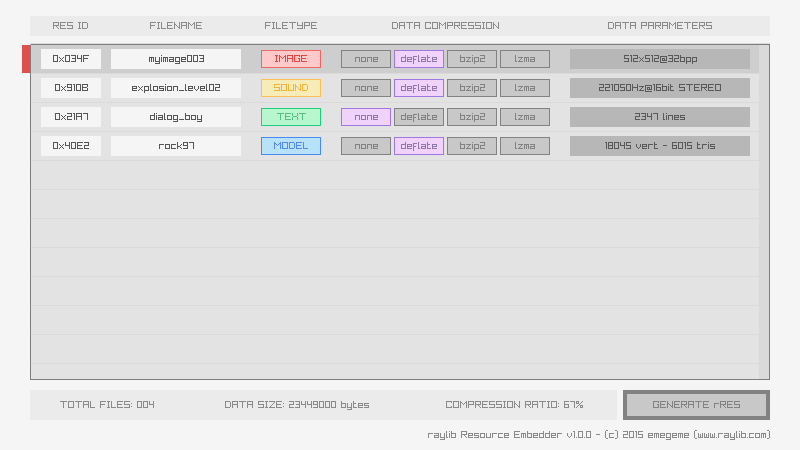Click the red selected-row marker
Image resolution: width=800 pixels, height=450 pixels.
26,59
